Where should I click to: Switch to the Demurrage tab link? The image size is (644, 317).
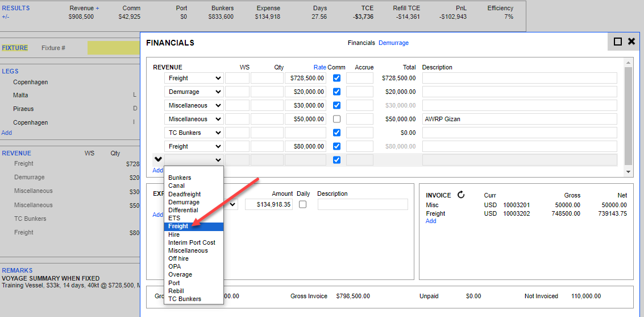(x=393, y=43)
